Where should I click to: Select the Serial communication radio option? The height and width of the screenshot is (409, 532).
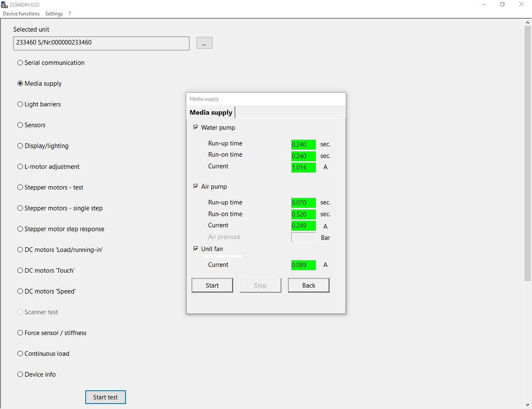(20, 63)
